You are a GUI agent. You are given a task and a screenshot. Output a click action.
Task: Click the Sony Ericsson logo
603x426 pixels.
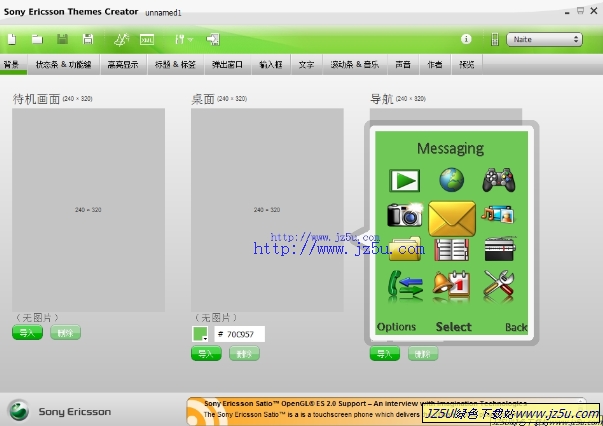18,411
